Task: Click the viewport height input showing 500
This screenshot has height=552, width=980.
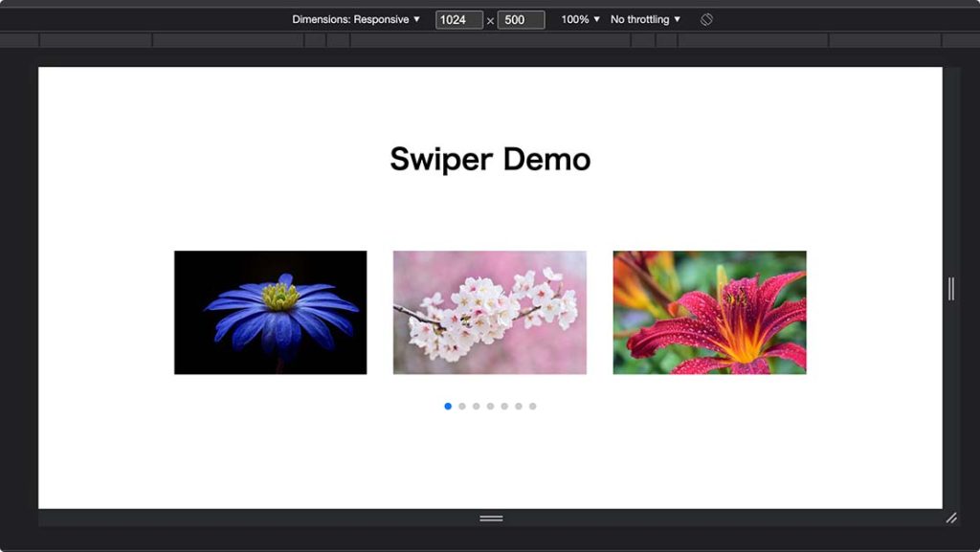Action: point(520,19)
